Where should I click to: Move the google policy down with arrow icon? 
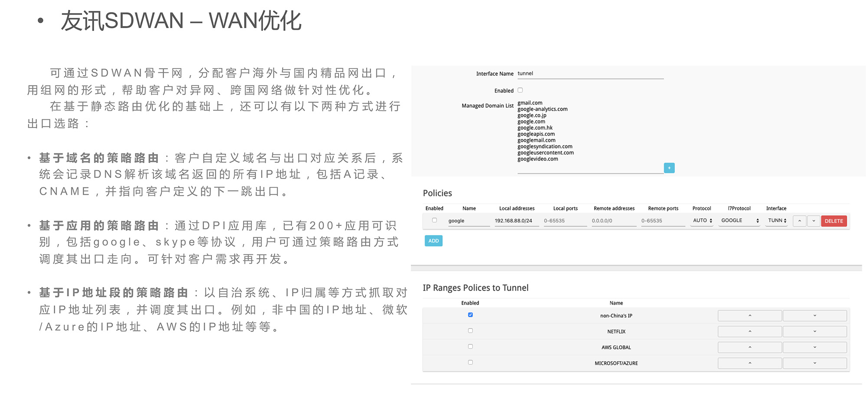814,221
